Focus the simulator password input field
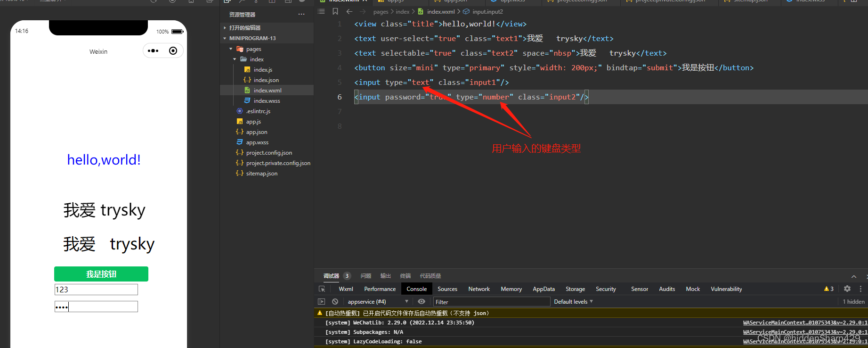 (x=96, y=307)
